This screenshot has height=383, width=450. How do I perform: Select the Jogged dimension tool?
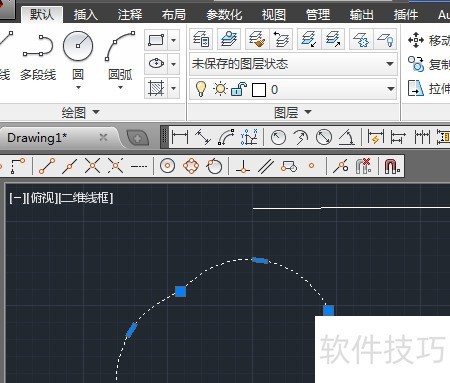coord(301,137)
